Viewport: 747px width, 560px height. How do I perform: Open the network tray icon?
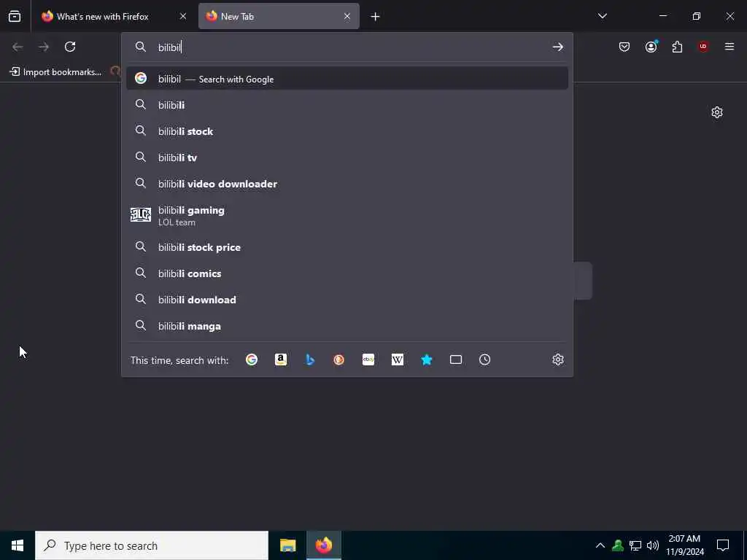(x=635, y=545)
